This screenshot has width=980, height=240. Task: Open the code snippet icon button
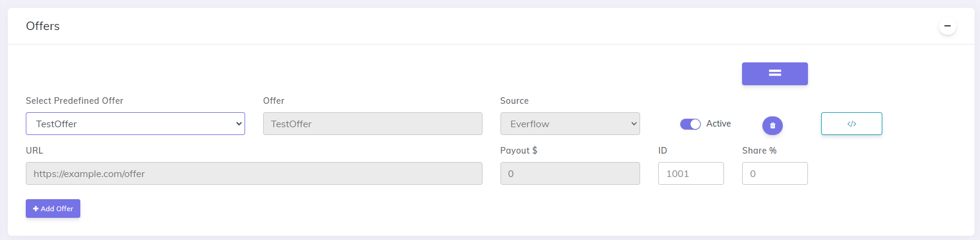[851, 124]
